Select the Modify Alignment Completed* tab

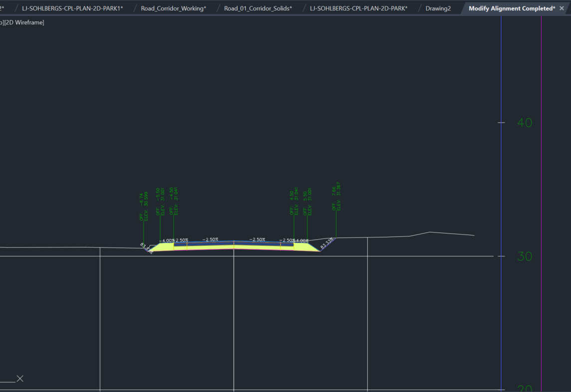click(512, 8)
